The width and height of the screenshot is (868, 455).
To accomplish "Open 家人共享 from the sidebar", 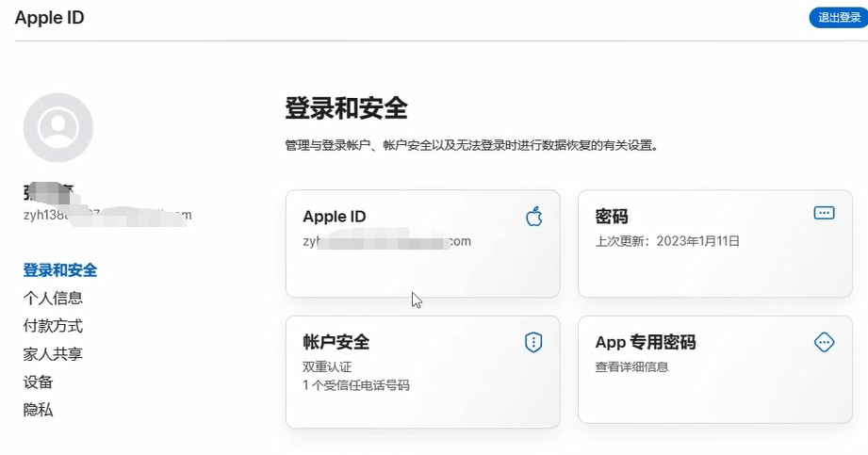I will click(53, 353).
